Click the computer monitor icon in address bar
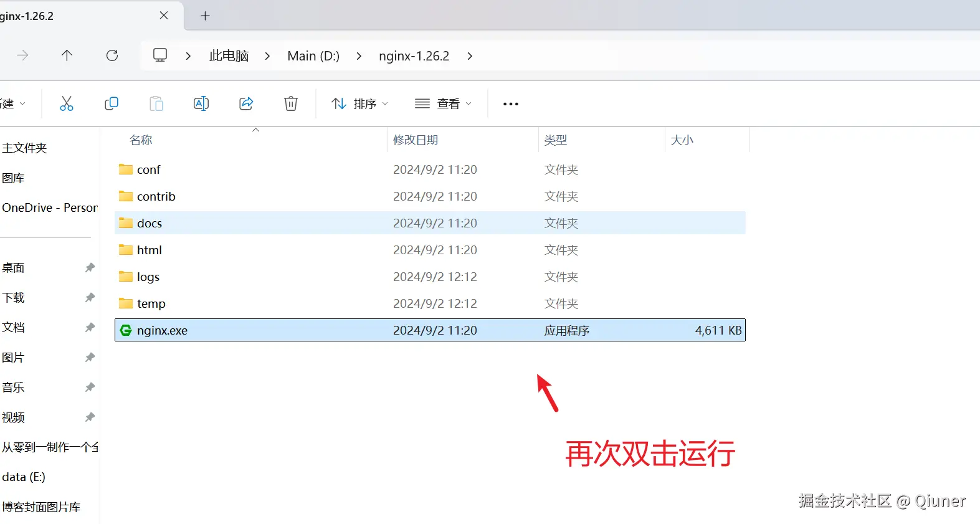 coord(160,55)
